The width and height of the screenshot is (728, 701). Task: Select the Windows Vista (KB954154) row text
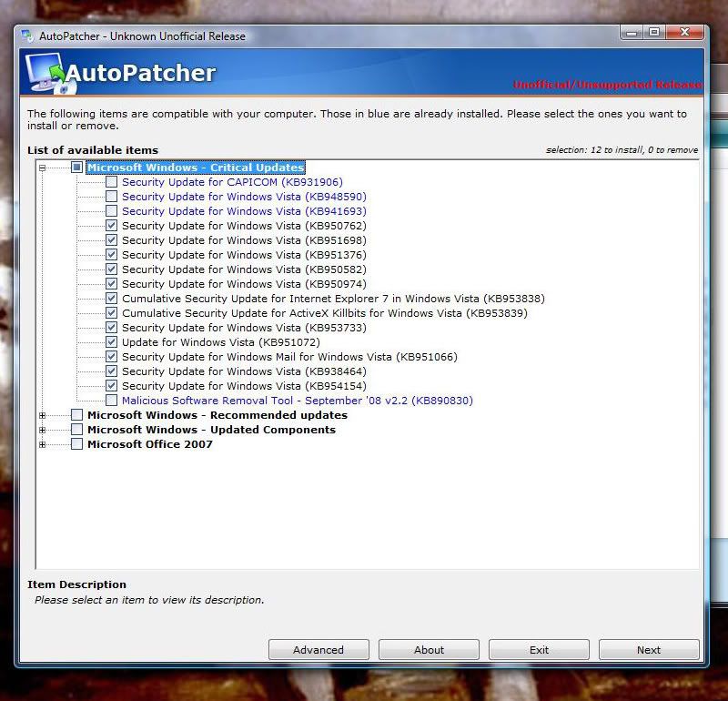pyautogui.click(x=244, y=386)
